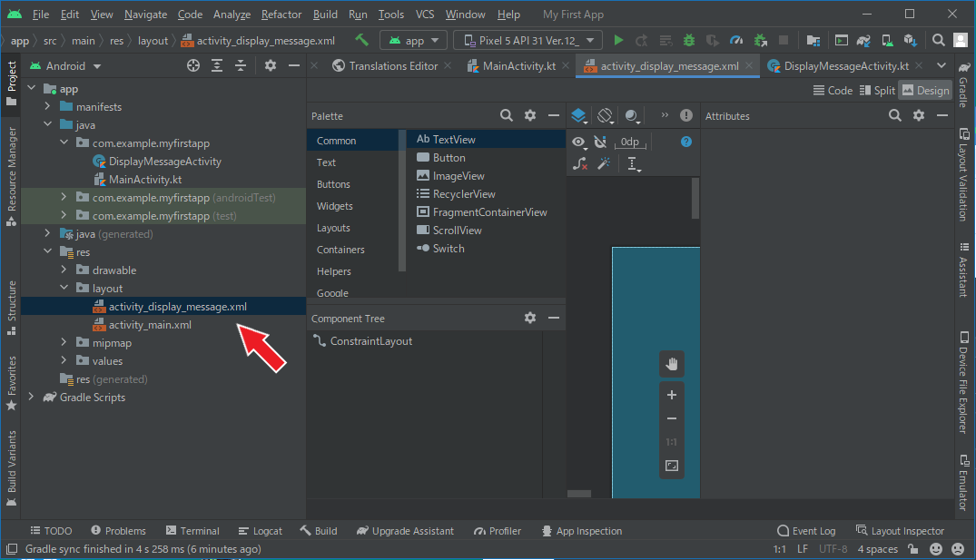Toggle autoconnect magnet icon

point(600,142)
